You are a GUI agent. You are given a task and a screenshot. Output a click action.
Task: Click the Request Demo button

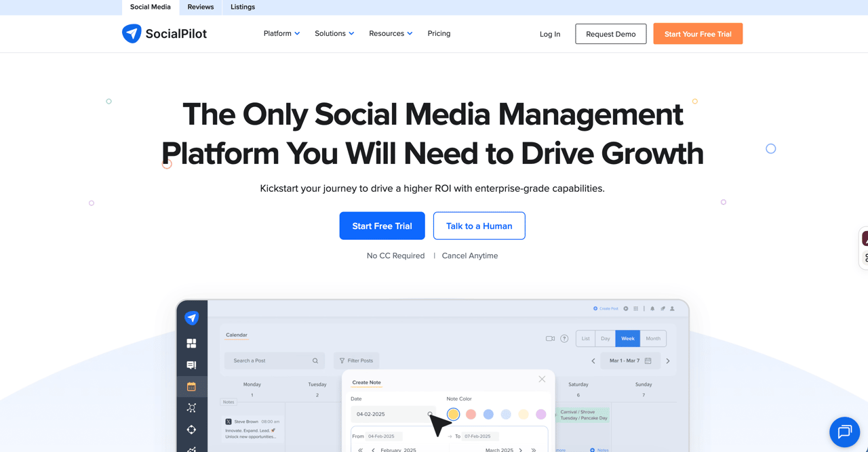(x=611, y=34)
